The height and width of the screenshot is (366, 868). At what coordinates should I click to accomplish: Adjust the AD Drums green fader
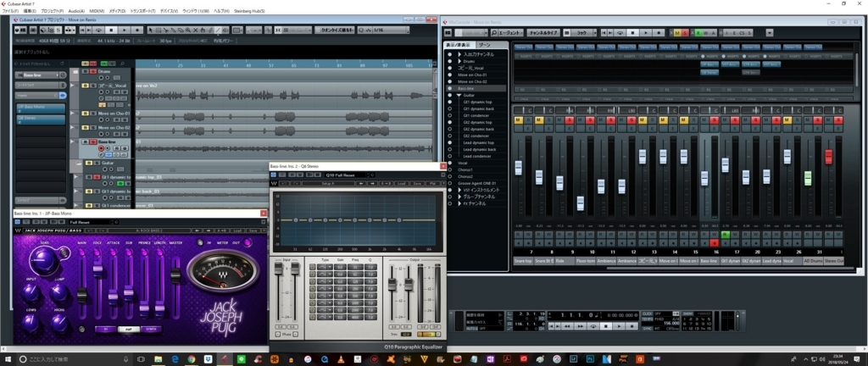tap(808, 178)
